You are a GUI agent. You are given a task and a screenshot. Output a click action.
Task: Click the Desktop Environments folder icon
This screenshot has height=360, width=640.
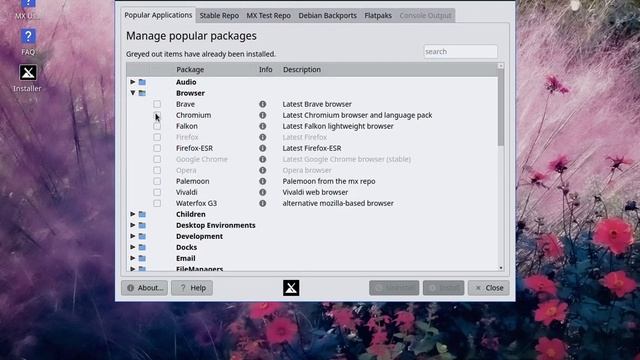142,225
